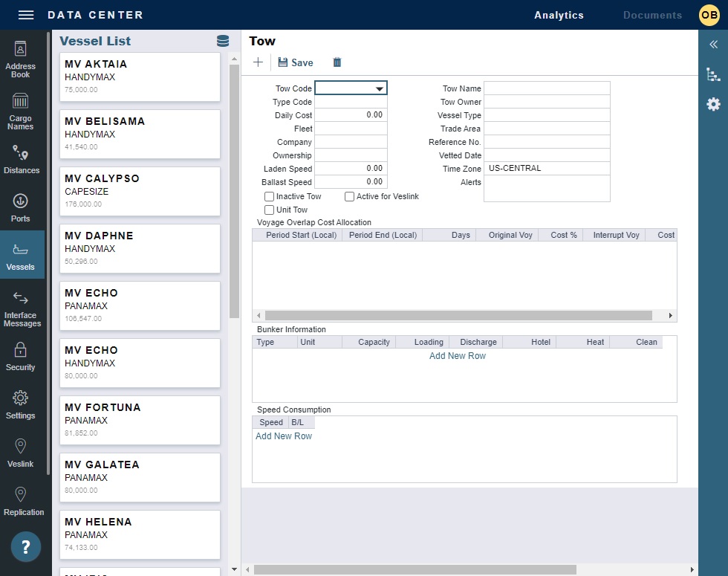Screen dimensions: 728x576
Task: Switch to the Analytics tab
Action: tap(559, 15)
